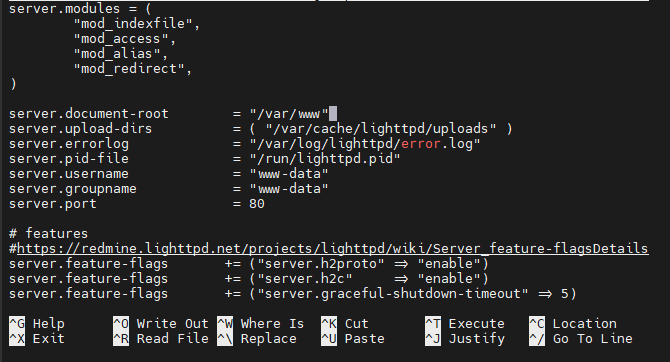This screenshot has width=670, height=362.
Task: Click the ^W Where Is shortcut key
Action: [x=260, y=324]
